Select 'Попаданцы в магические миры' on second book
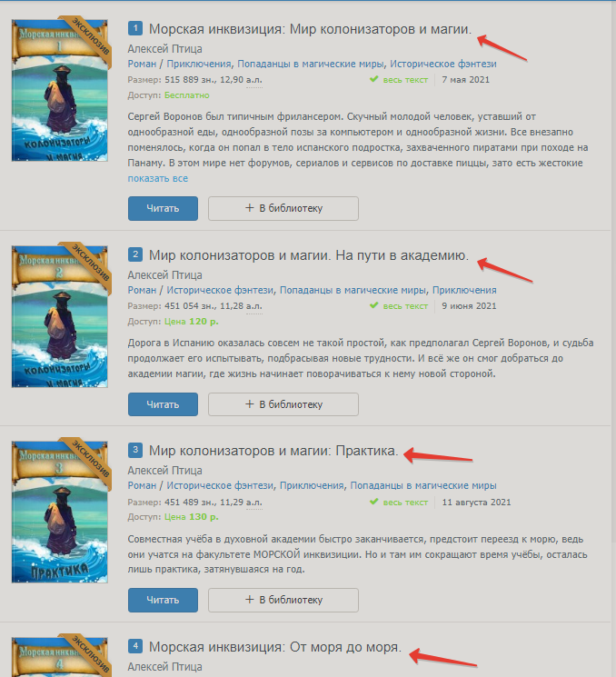 [353, 290]
